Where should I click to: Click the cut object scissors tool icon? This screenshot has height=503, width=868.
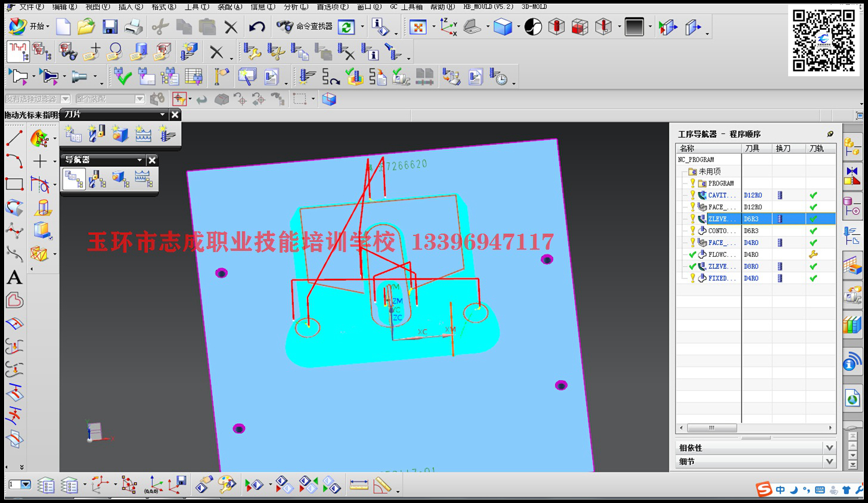tap(276, 52)
